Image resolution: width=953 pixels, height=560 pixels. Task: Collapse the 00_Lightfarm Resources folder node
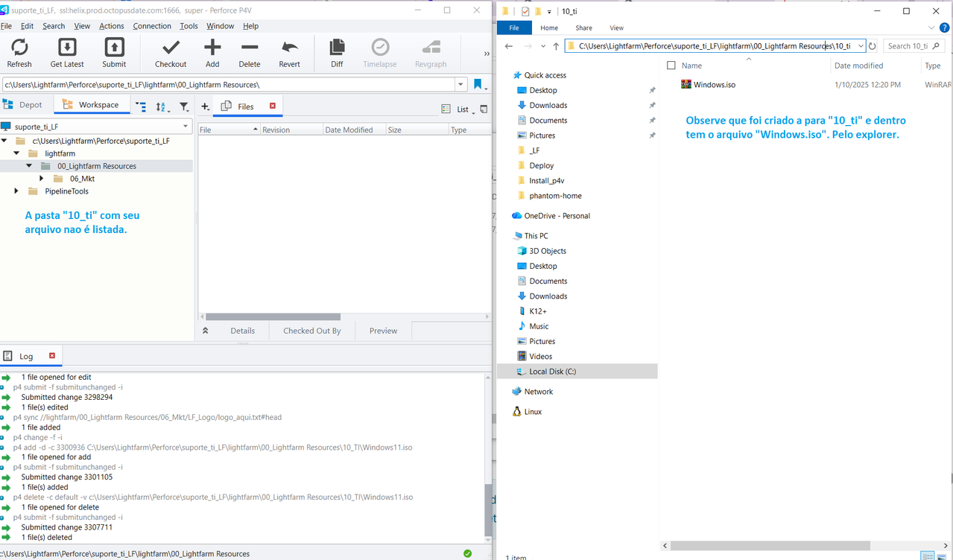pos(29,166)
